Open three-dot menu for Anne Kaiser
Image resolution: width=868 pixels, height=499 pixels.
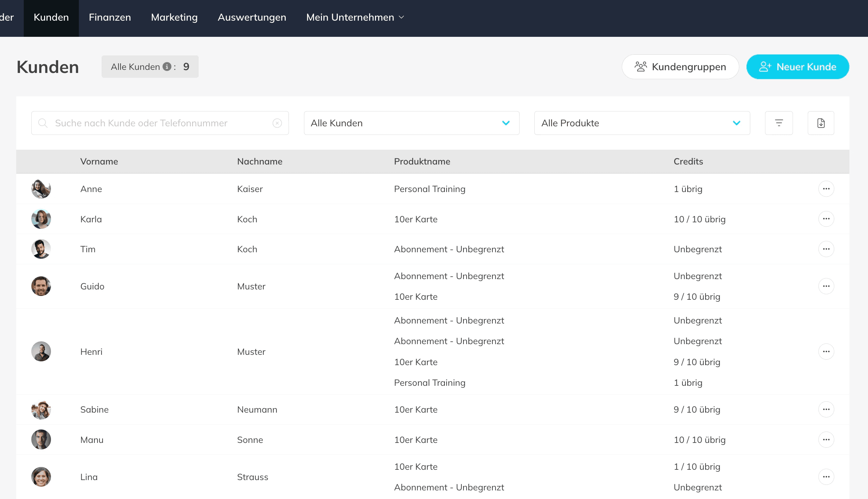(x=826, y=189)
